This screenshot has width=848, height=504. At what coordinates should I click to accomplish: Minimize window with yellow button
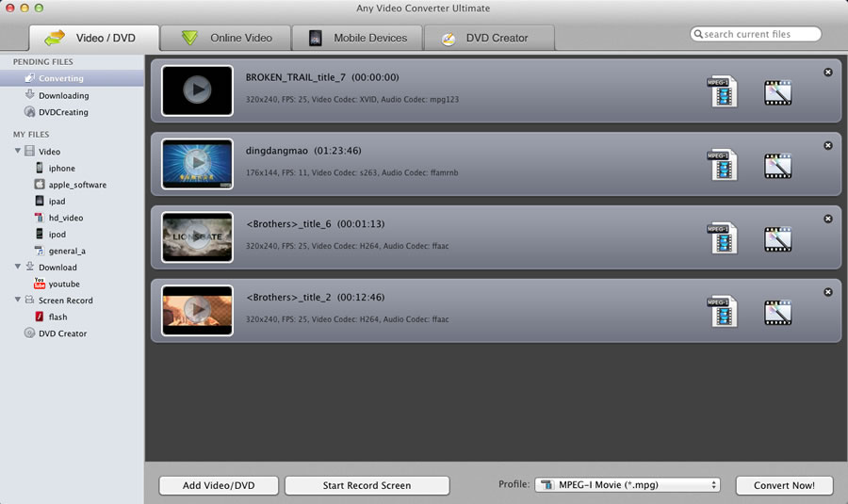(24, 8)
